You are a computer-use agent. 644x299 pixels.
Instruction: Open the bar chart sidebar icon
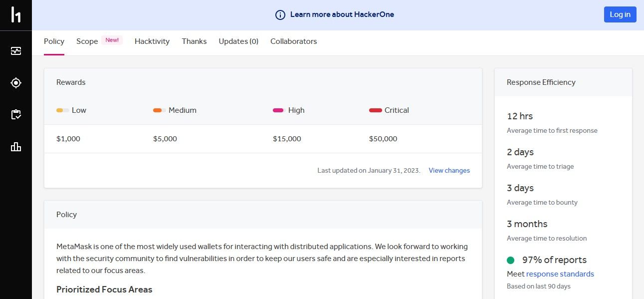click(x=16, y=147)
